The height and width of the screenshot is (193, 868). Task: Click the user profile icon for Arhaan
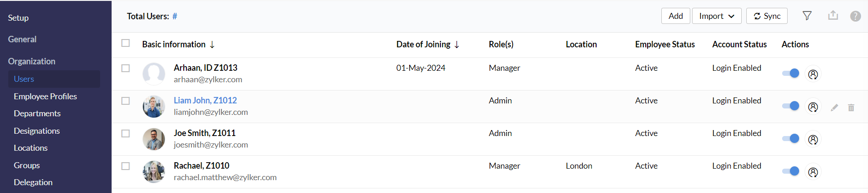(x=813, y=74)
